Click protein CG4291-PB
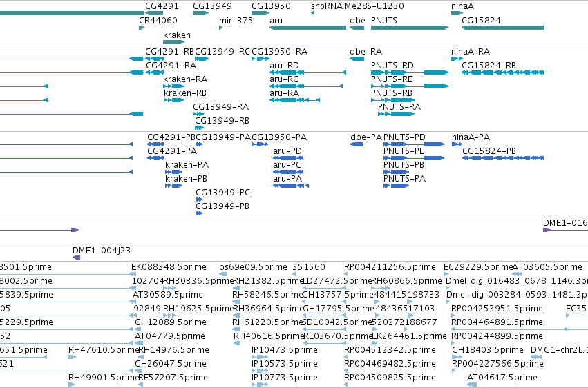This screenshot has width=588, height=388. click(x=155, y=144)
